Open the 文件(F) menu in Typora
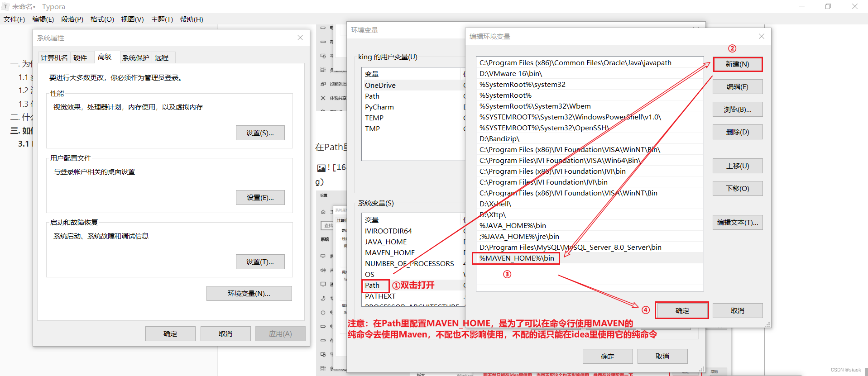This screenshot has height=376, width=868. click(x=14, y=19)
